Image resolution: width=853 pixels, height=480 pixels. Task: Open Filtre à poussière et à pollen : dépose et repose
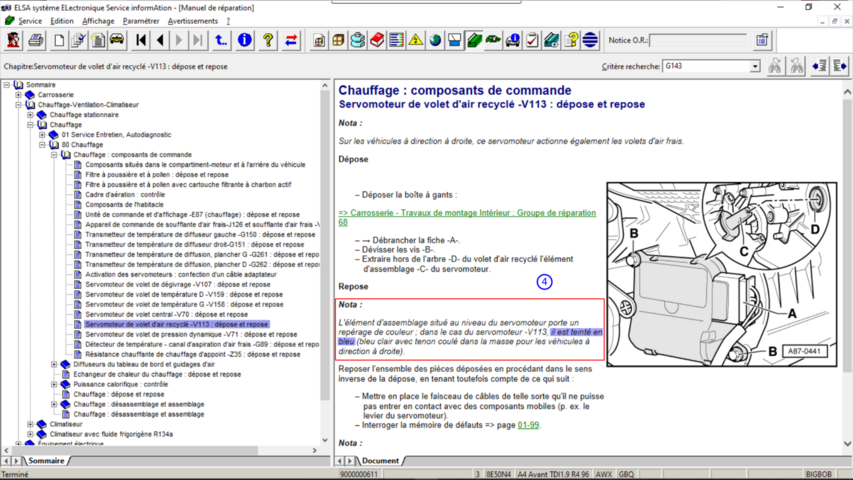157,175
